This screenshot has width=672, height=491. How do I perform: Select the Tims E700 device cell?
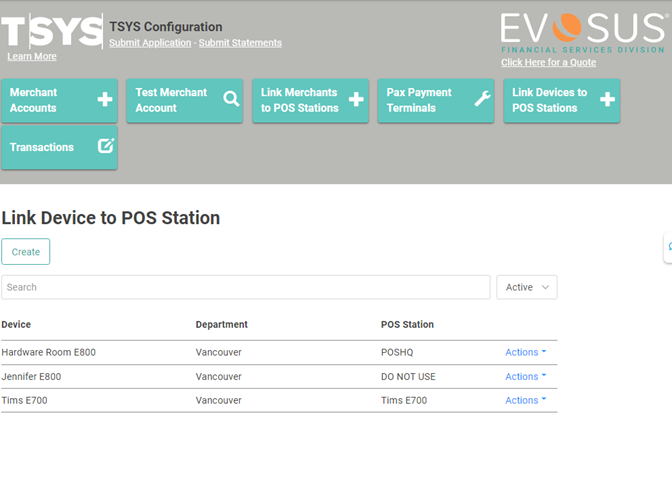click(x=24, y=400)
